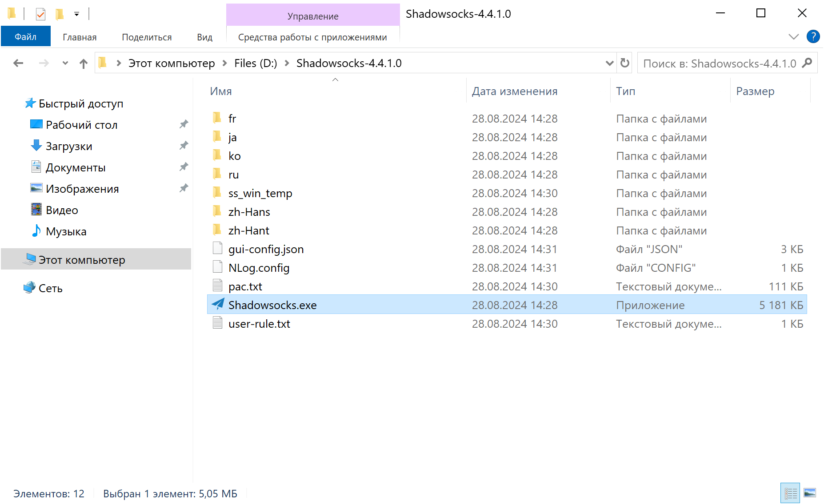The width and height of the screenshot is (824, 504).
Task: Expand chevron after Этот компьютер in path
Action: coord(225,63)
